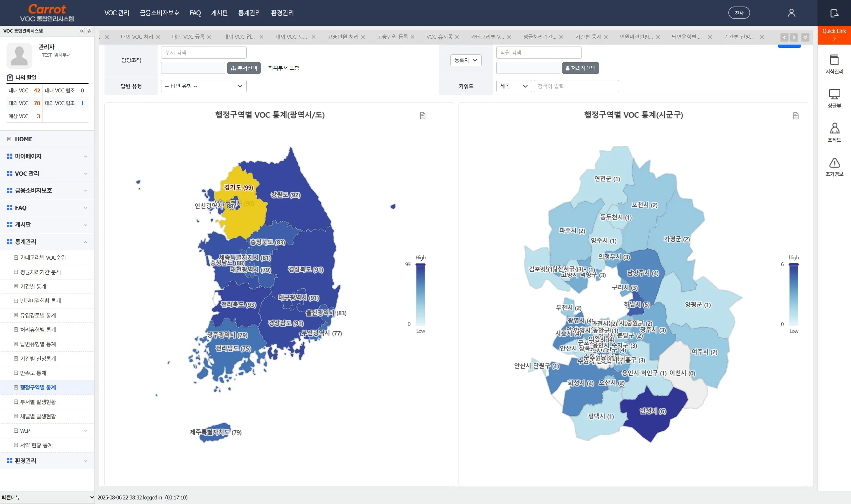Click the 전사 button in the header
The width and height of the screenshot is (851, 504).
(x=739, y=13)
